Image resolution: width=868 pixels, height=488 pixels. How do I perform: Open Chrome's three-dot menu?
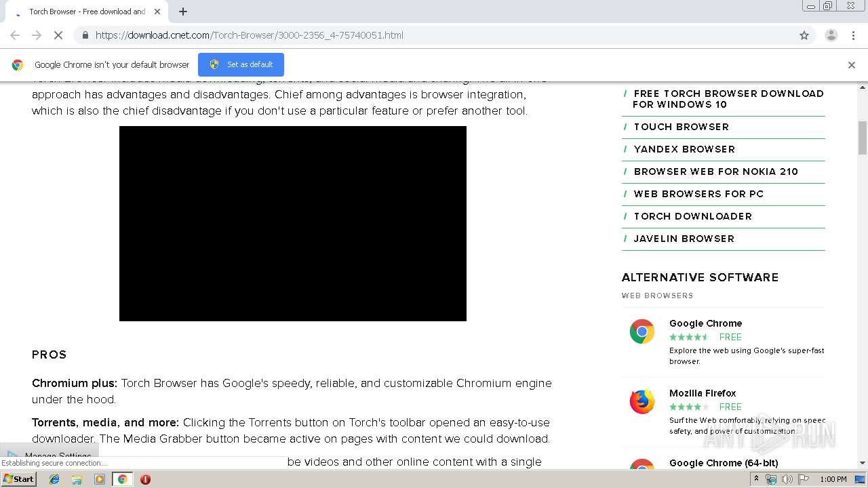(x=853, y=35)
